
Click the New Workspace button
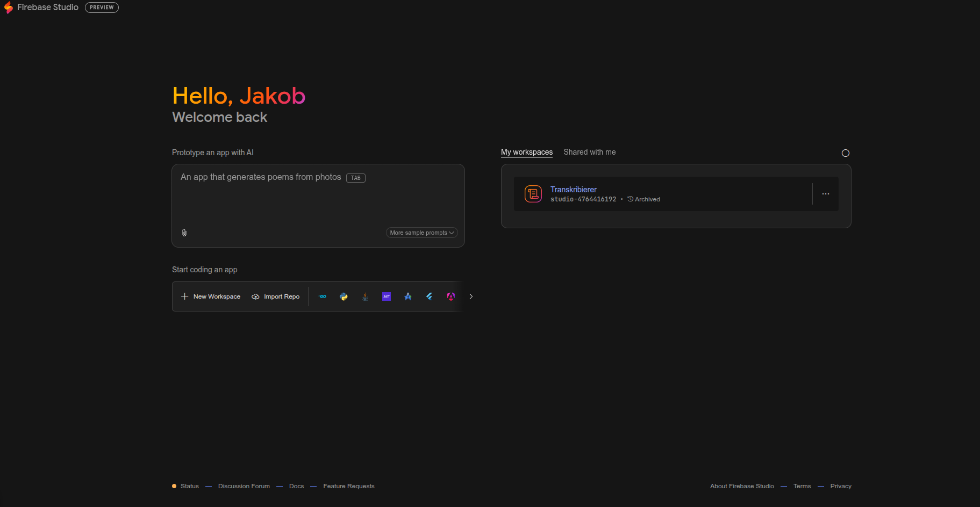tap(211, 296)
